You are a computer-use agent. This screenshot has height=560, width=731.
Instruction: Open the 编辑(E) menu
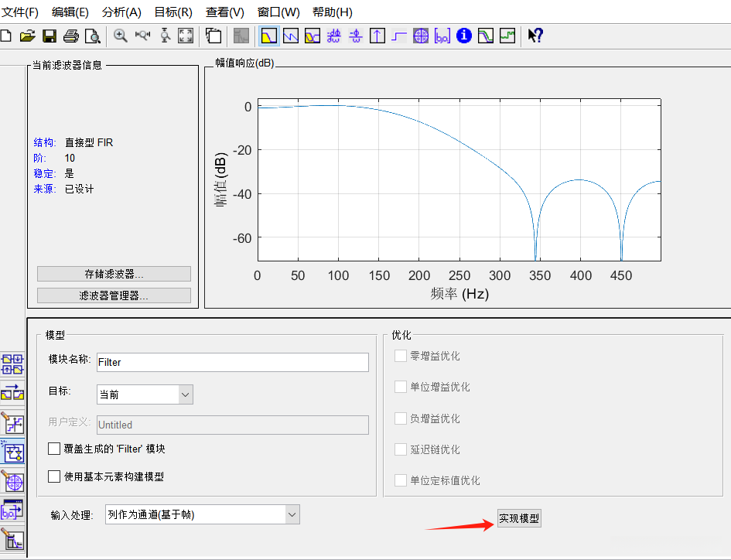pyautogui.click(x=70, y=12)
